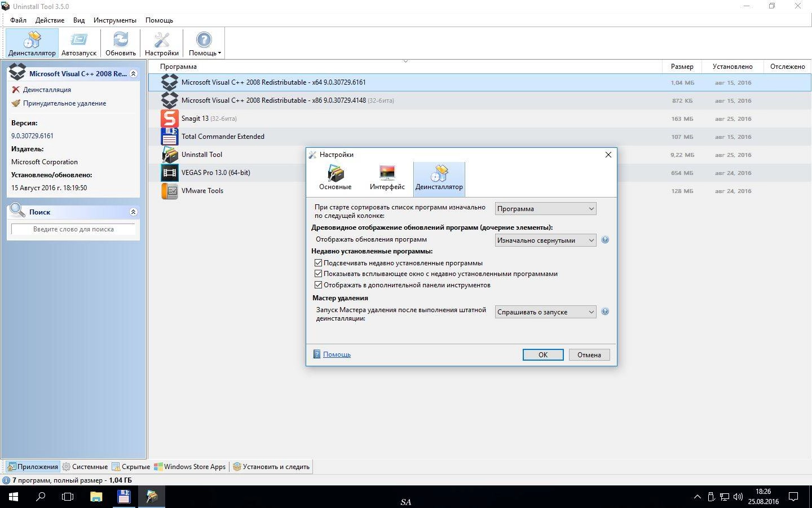Viewport: 812px width, 508px height.
Task: Click the VEGAS Pro 13.0 film icon
Action: pos(169,173)
